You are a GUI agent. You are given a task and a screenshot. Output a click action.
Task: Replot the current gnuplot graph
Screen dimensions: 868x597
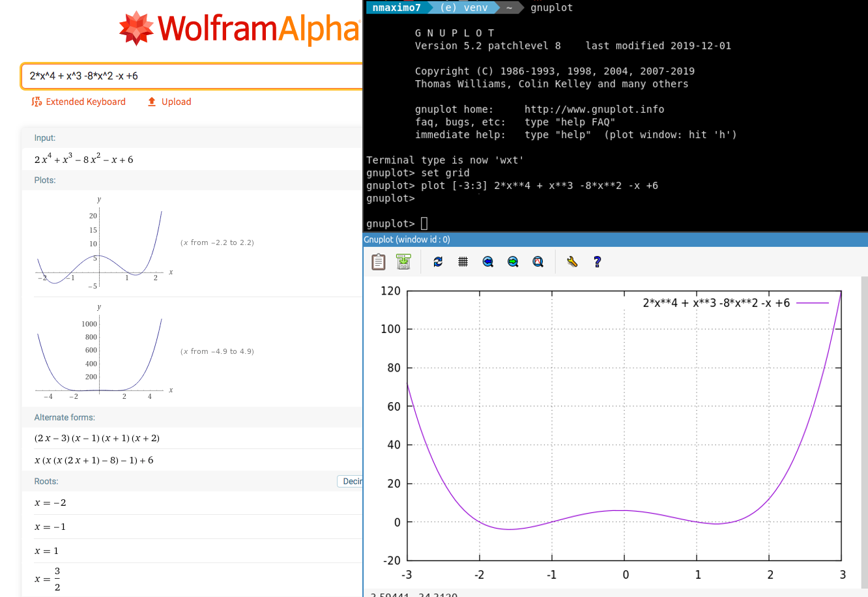[x=437, y=261]
